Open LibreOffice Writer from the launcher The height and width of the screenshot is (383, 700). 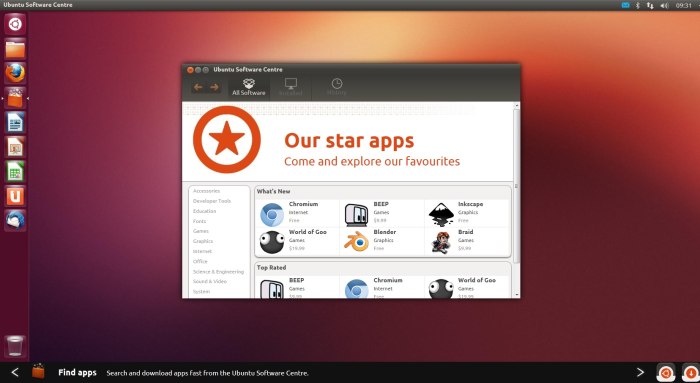point(15,122)
